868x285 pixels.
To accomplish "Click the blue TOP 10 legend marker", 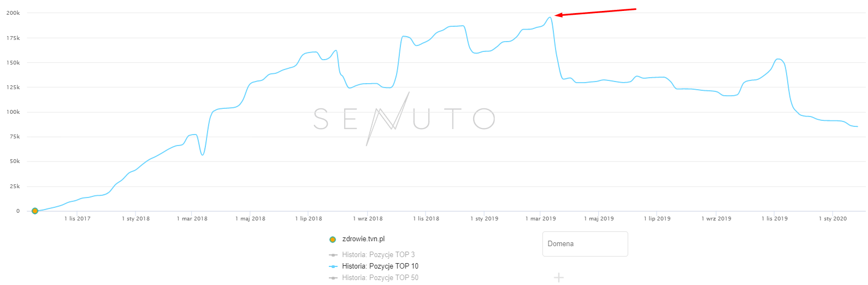I will point(333,266).
